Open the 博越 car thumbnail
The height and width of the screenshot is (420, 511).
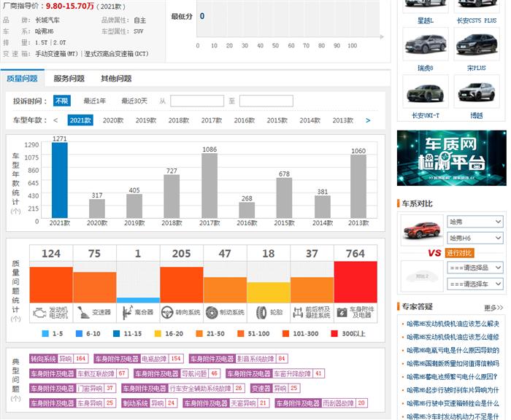click(x=477, y=91)
